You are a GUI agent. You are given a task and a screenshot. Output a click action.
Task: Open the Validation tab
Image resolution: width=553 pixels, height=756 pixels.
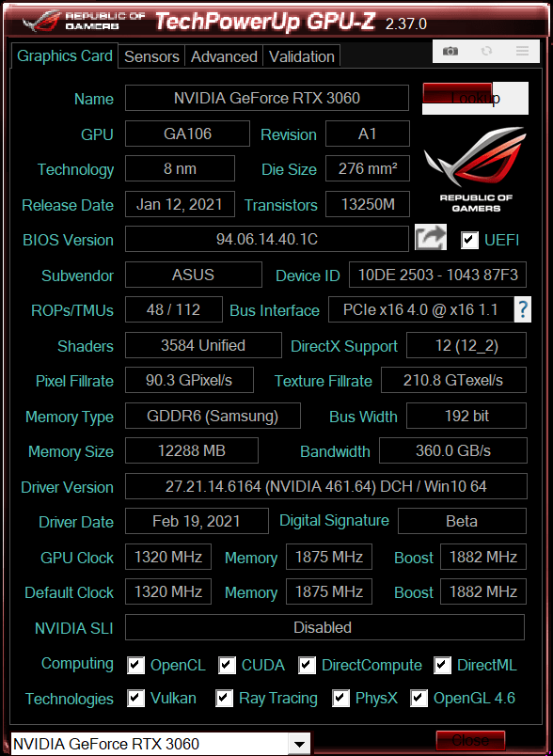(301, 56)
